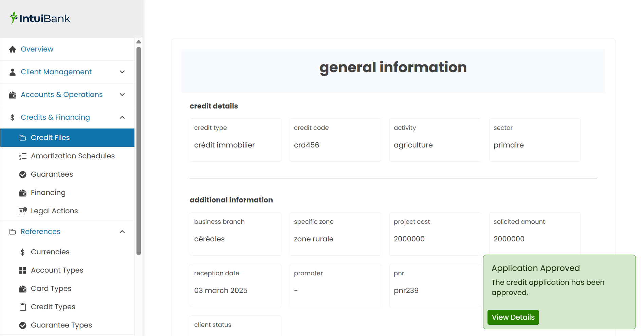Open the References menu section
Image resolution: width=644 pixels, height=336 pixels.
68,232
